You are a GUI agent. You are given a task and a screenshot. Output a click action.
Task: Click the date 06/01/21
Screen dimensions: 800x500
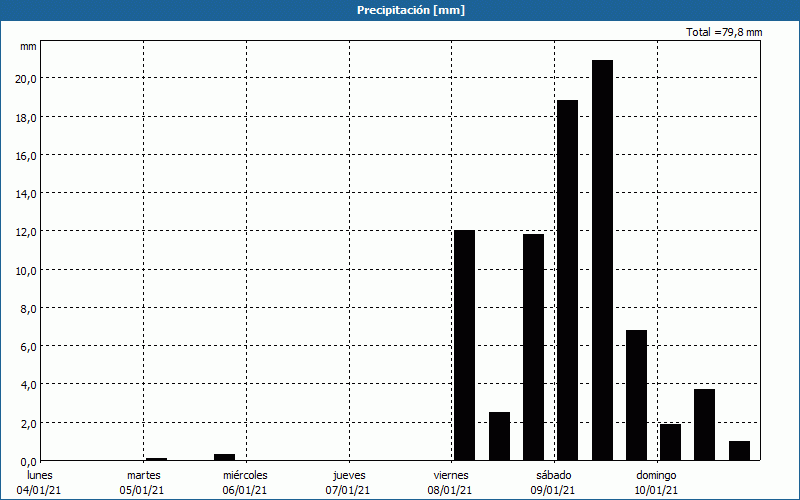244,490
